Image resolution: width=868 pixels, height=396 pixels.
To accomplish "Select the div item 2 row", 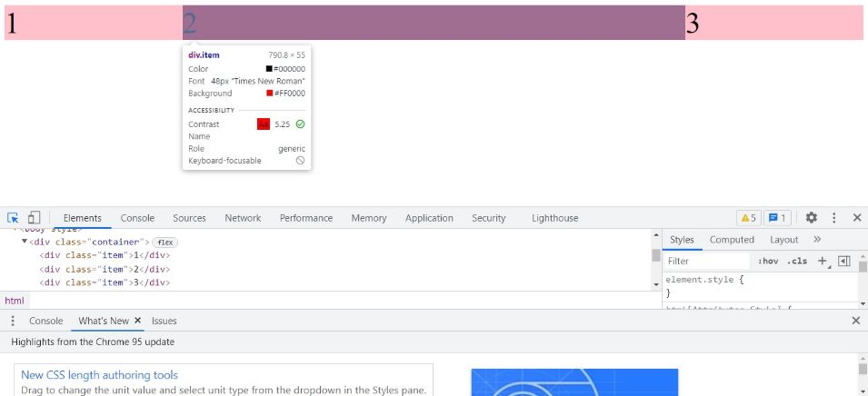I will pos(105,270).
